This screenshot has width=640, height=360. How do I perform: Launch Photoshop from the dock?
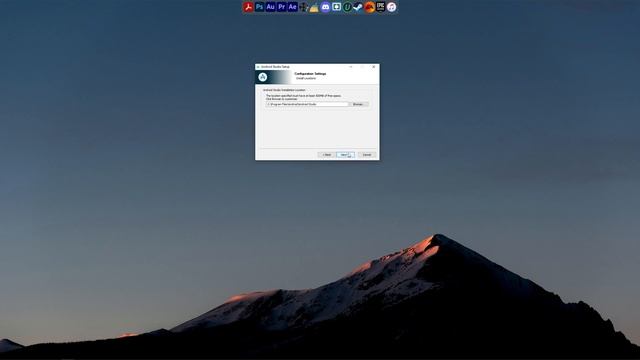pos(259,7)
